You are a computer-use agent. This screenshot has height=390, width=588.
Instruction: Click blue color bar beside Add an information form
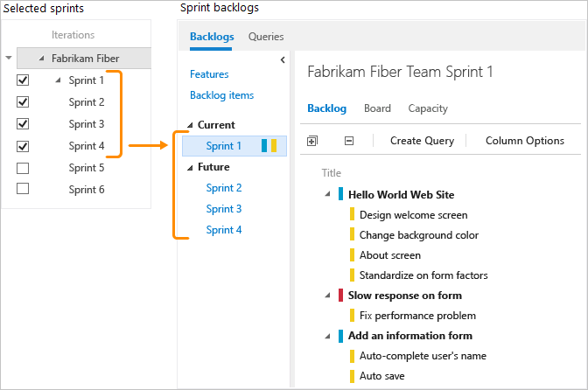pyautogui.click(x=340, y=336)
